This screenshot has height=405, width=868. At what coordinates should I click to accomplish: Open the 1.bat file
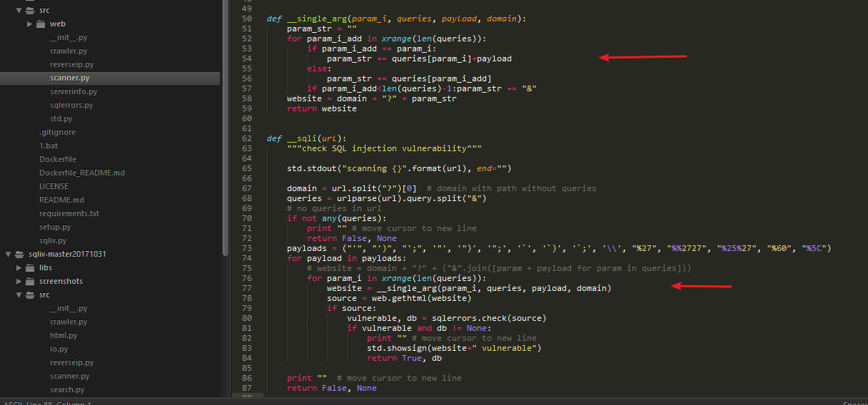[49, 145]
